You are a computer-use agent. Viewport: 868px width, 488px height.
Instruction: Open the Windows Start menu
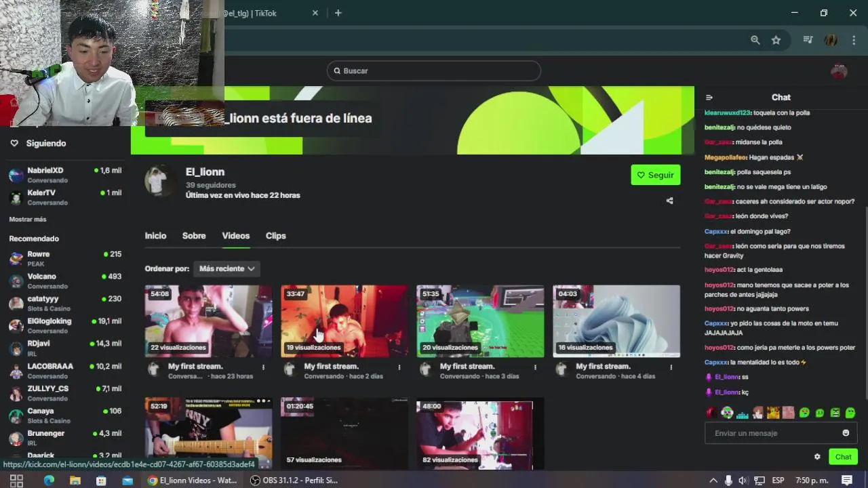point(17,481)
